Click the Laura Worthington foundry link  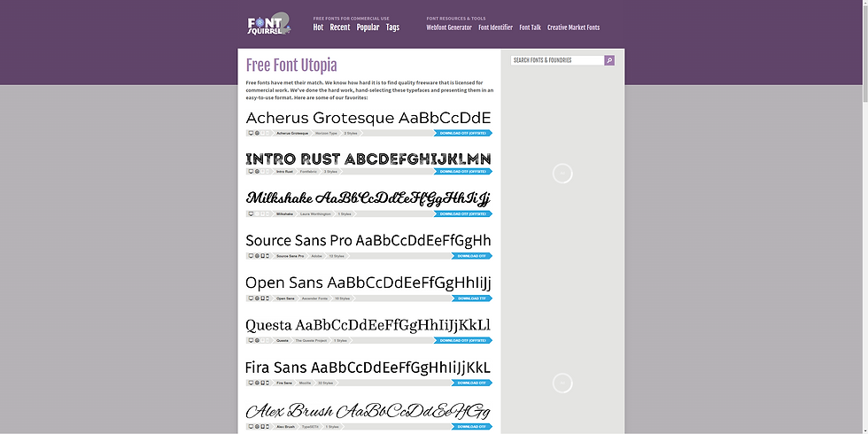315,213
